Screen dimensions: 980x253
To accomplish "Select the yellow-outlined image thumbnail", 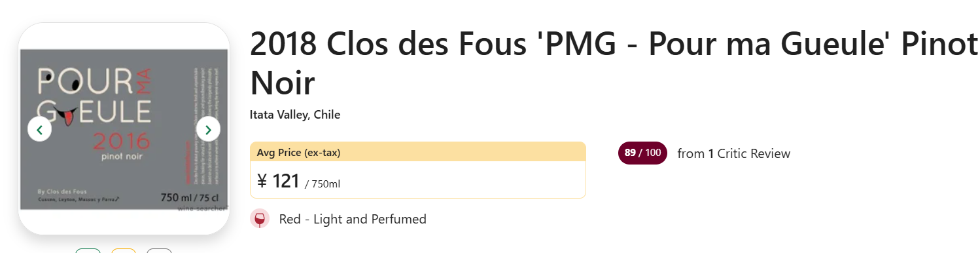I will click(124, 250).
